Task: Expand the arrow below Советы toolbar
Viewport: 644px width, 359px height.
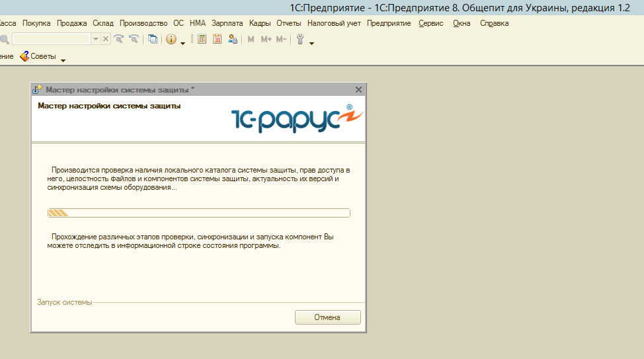Action: (x=63, y=60)
